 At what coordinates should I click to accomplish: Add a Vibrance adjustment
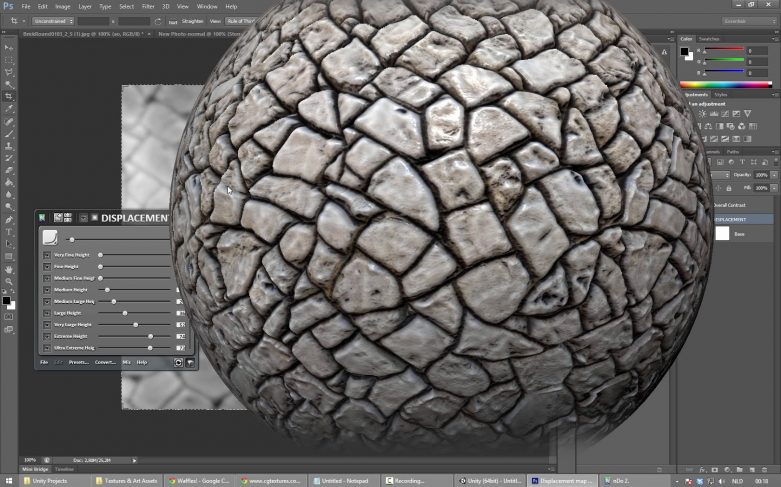748,114
